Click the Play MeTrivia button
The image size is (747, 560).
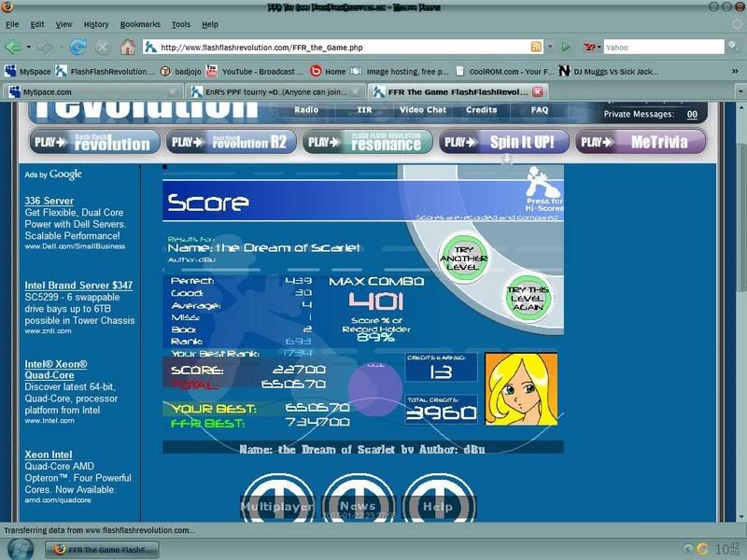(x=640, y=143)
